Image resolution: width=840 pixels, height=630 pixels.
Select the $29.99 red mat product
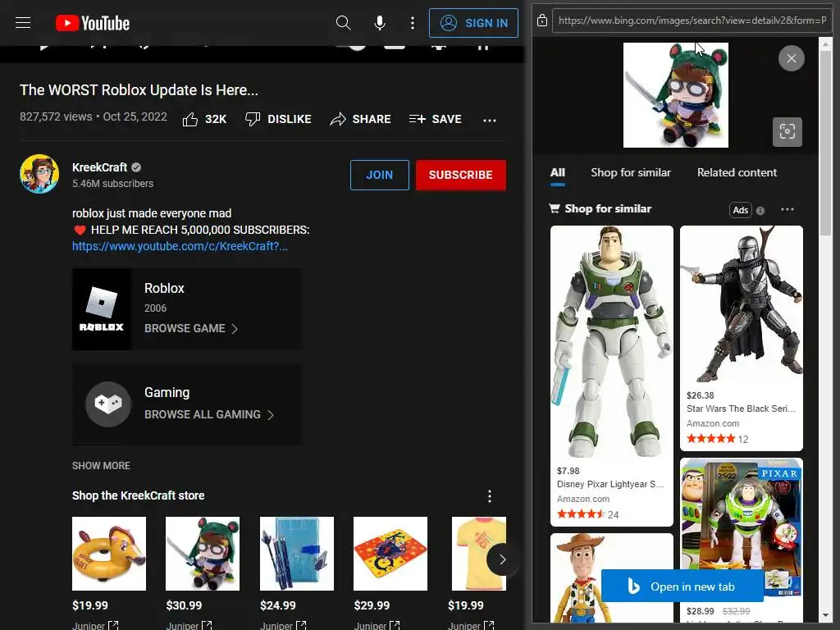[x=390, y=554]
